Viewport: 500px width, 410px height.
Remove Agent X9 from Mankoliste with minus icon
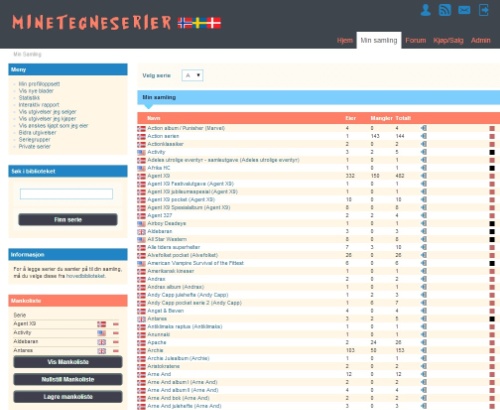[116, 324]
